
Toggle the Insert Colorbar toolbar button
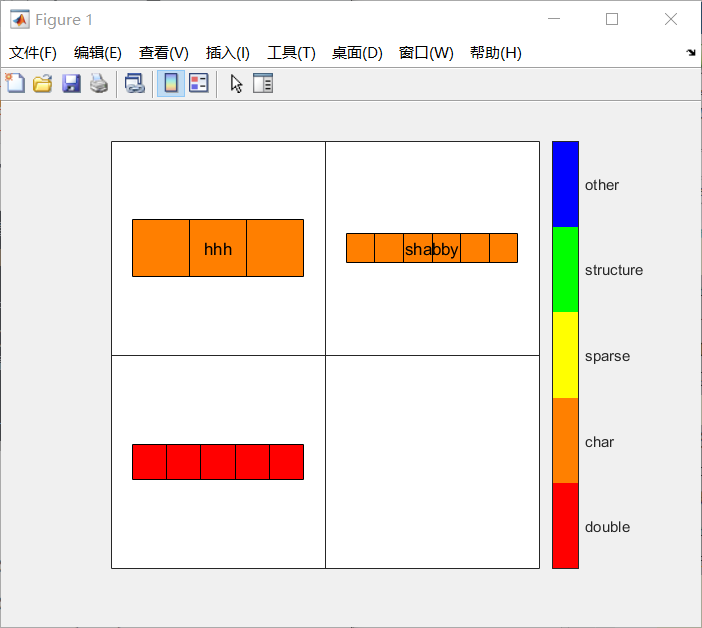[171, 83]
